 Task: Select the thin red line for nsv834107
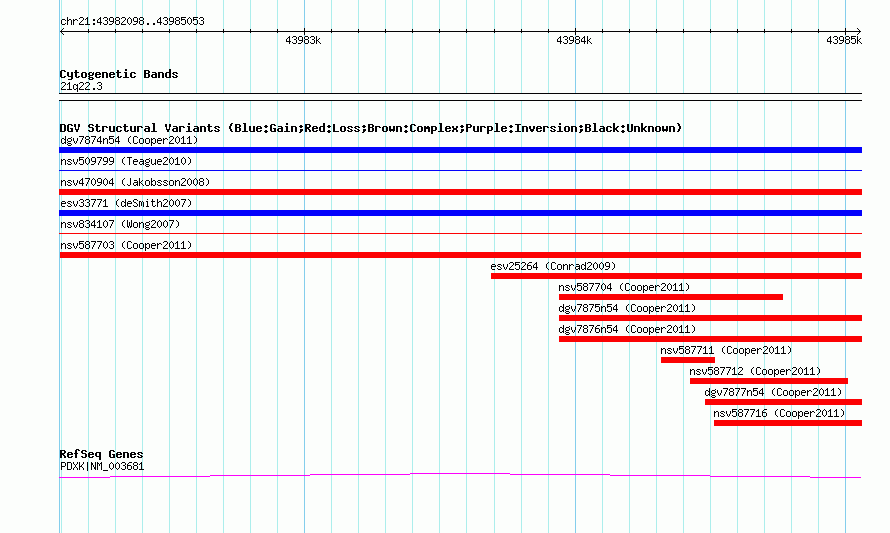[460, 233]
